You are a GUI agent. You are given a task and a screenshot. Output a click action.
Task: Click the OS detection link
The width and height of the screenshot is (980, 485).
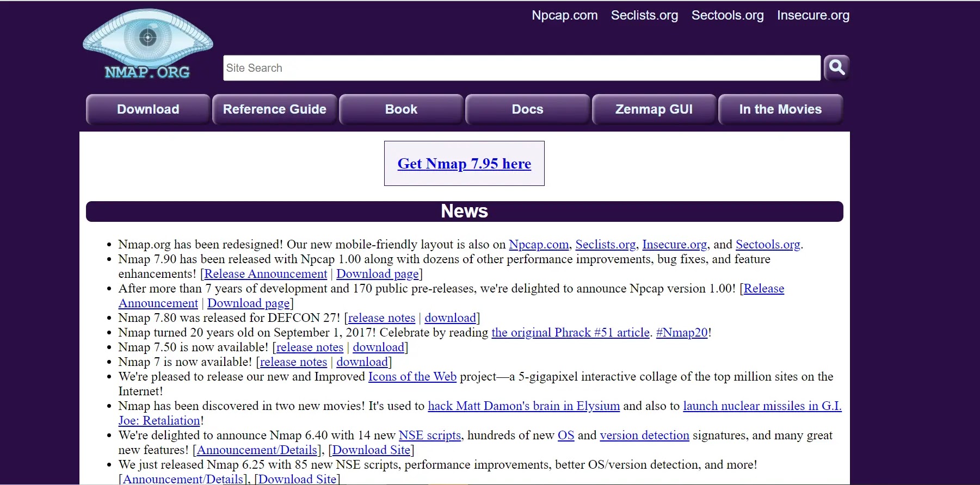tap(566, 436)
